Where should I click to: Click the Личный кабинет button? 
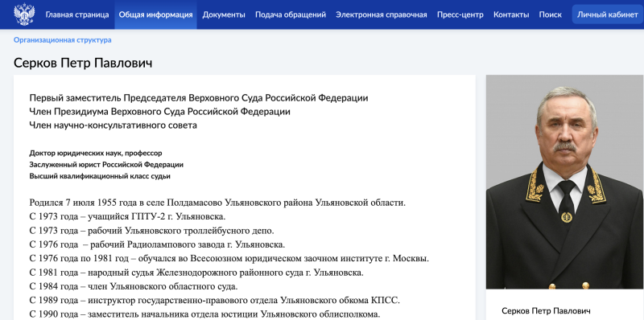coord(608,14)
